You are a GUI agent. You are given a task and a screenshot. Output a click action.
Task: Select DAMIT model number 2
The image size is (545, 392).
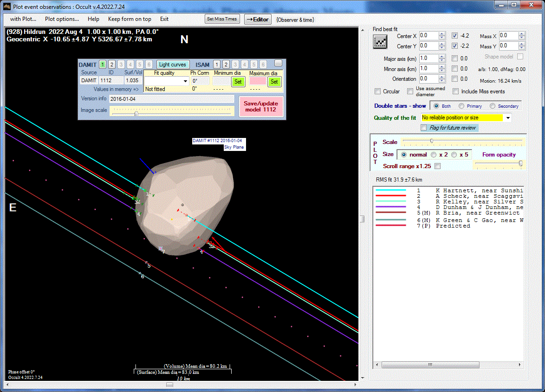[x=112, y=65]
